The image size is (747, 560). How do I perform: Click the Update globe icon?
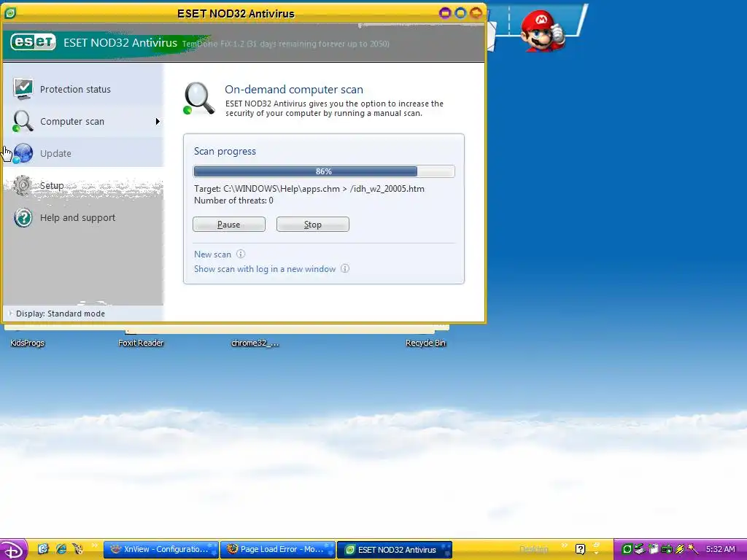coord(23,153)
